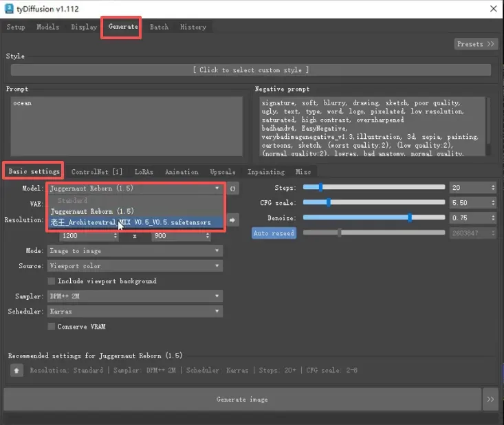The width and height of the screenshot is (504, 425).
Task: Click the stepper arrows of the Steps field
Action: [x=493, y=188]
